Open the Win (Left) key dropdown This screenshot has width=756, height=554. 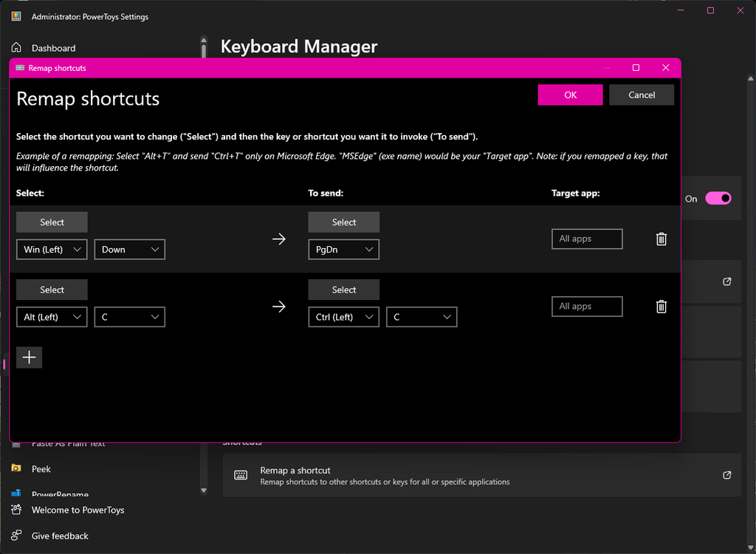click(51, 249)
